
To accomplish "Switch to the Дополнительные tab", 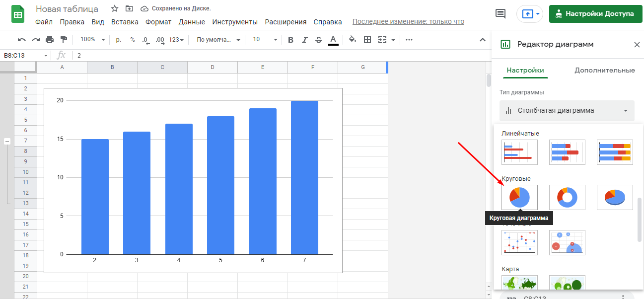I will click(604, 71).
